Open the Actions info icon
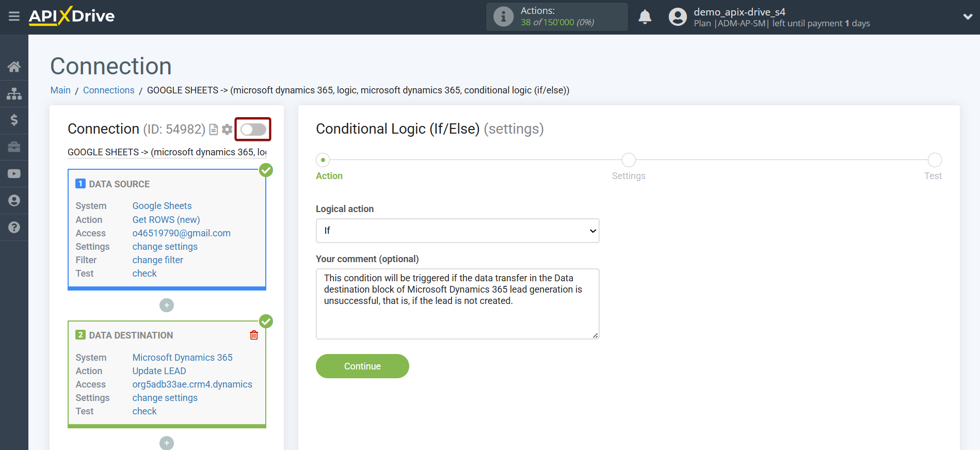Viewport: 980px width, 450px height. tap(503, 17)
